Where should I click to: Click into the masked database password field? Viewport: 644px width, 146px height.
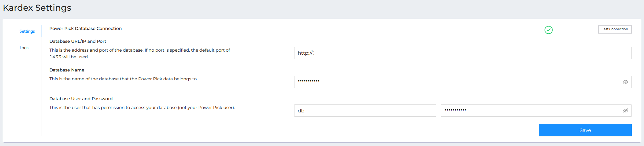click(x=531, y=111)
